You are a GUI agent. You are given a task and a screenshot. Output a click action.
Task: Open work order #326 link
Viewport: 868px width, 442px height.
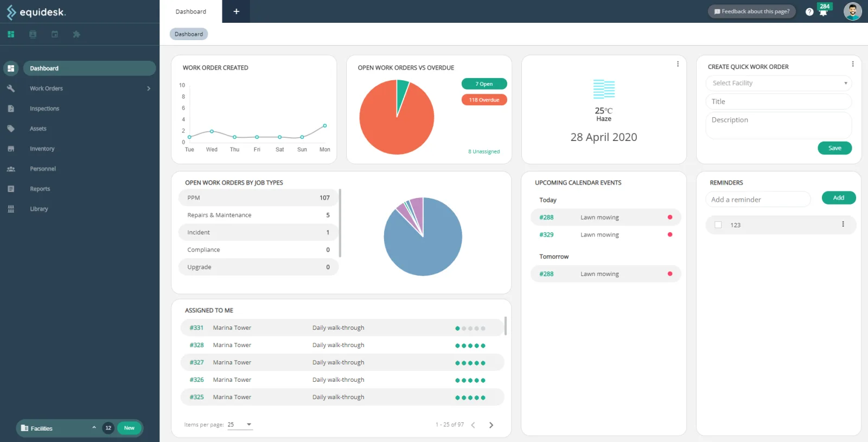click(x=196, y=380)
